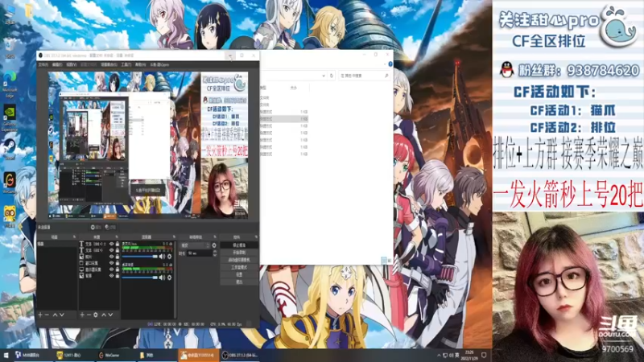Viewport: 644px width, 362px height.
Task: Move scene up in Scenes list
Action: [x=55, y=315]
